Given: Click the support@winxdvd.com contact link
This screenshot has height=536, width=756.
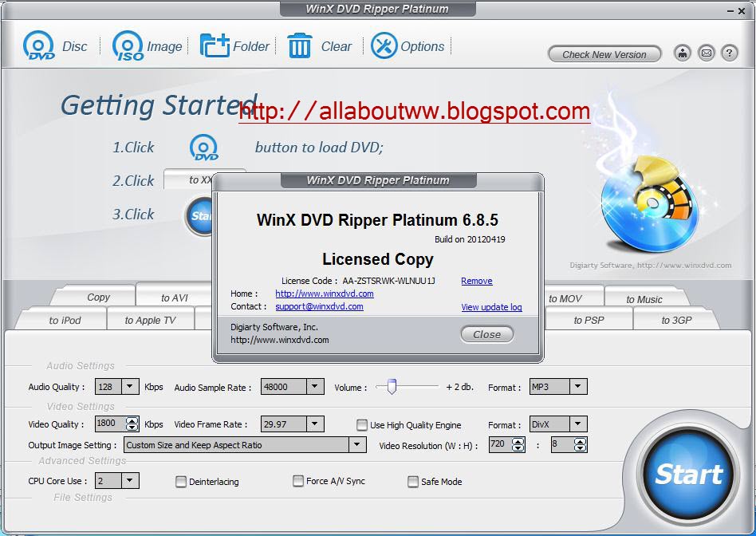Looking at the screenshot, I should click(319, 306).
